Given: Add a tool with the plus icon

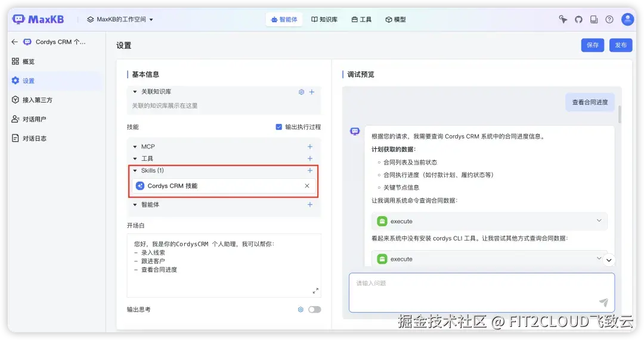Looking at the screenshot, I should pyautogui.click(x=310, y=158).
